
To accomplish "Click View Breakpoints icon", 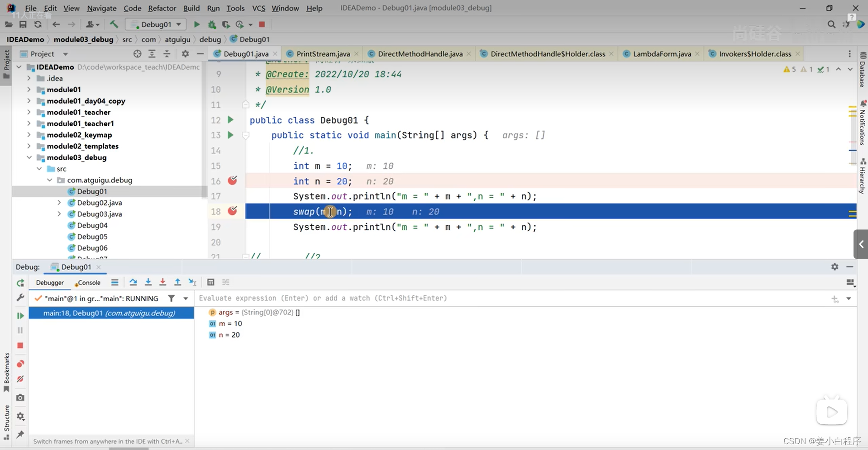I will [20, 364].
